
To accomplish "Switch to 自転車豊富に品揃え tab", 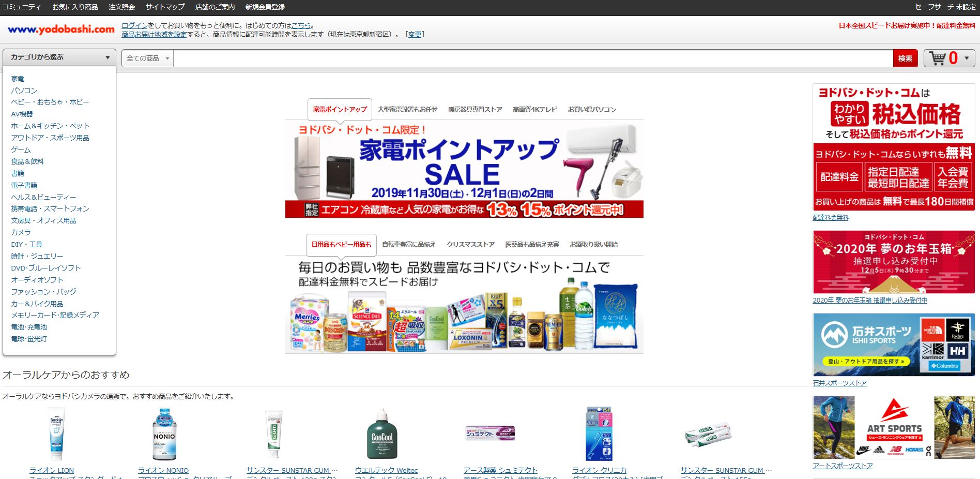I will pos(409,244).
